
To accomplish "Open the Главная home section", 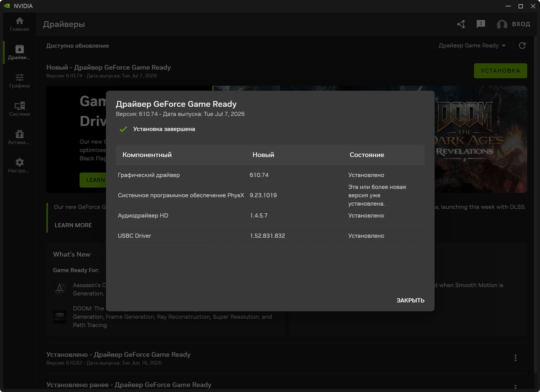I will point(19,24).
